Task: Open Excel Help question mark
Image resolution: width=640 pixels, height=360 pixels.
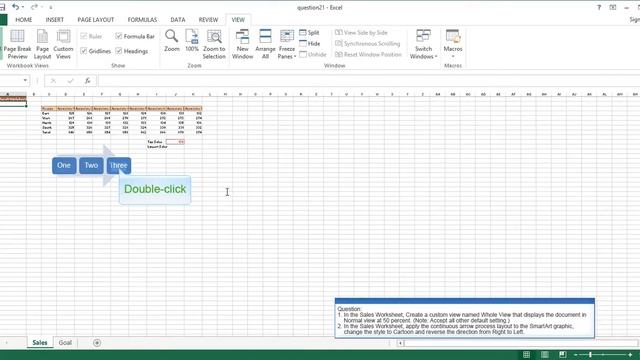Action: (599, 7)
